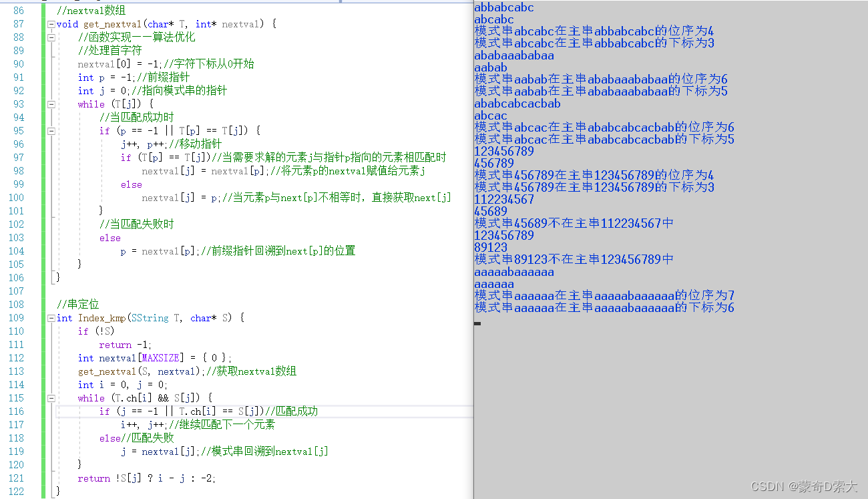Viewport: 868px width, 499px height.
Task: Click console line '模式串aaaaaa在主串aaaaabaaaaaa的位序为7'
Action: (604, 296)
